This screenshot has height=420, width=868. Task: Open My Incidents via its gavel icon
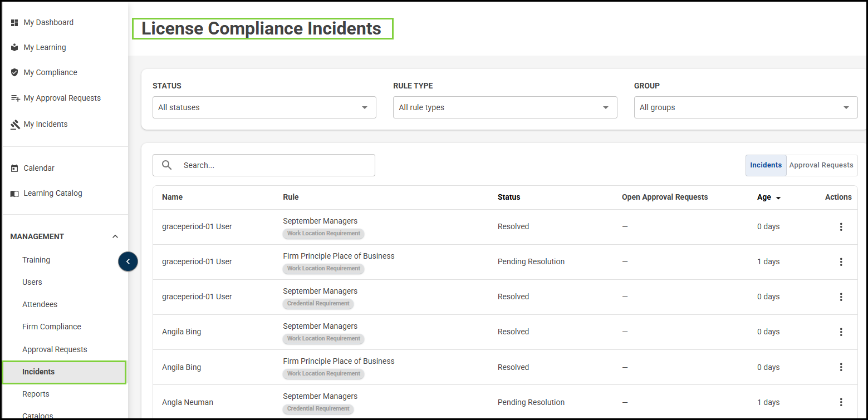click(x=15, y=125)
